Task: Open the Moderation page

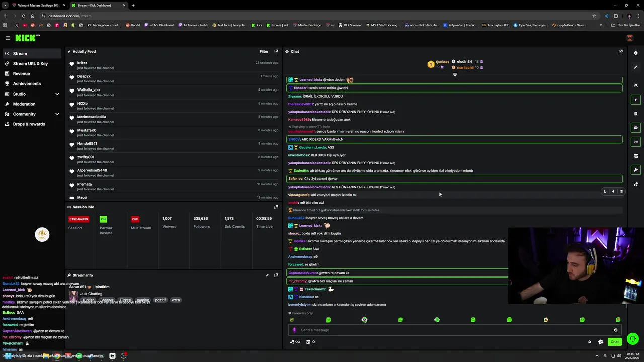Action: [x=32, y=104]
